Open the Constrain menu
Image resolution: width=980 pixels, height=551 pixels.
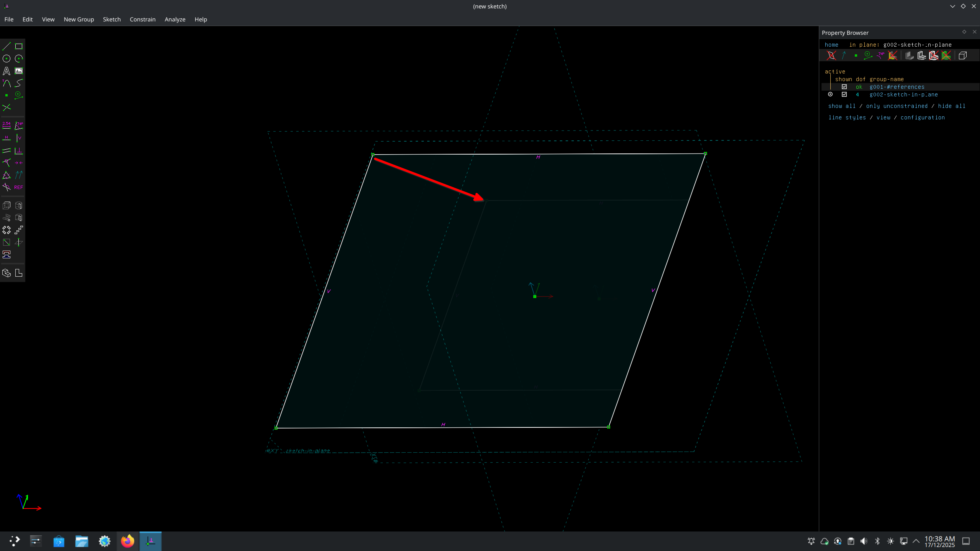(x=142, y=19)
